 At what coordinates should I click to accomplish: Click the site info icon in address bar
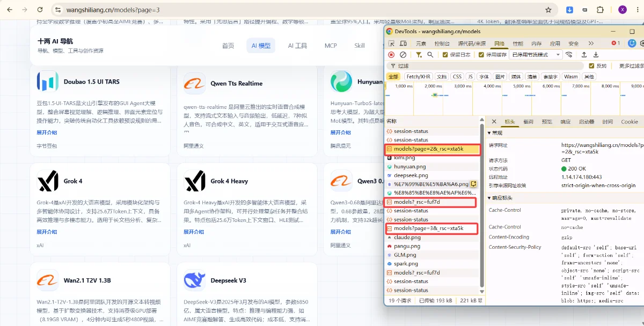click(58, 10)
